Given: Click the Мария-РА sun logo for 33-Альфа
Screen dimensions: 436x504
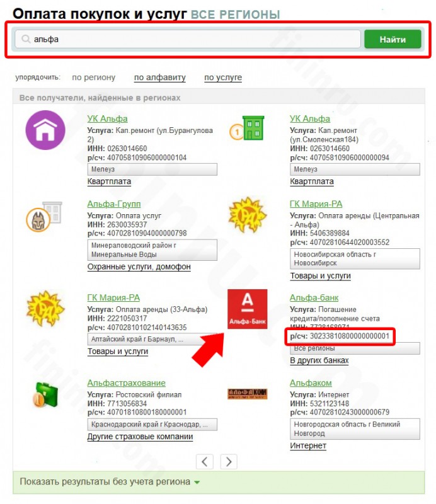Looking at the screenshot, I should coord(45,309).
